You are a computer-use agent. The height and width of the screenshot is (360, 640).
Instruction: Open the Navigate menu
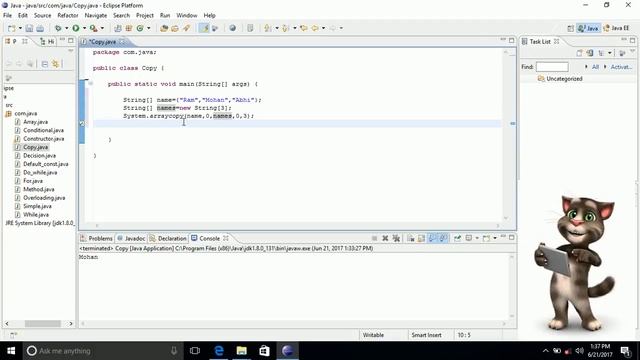[x=96, y=16]
